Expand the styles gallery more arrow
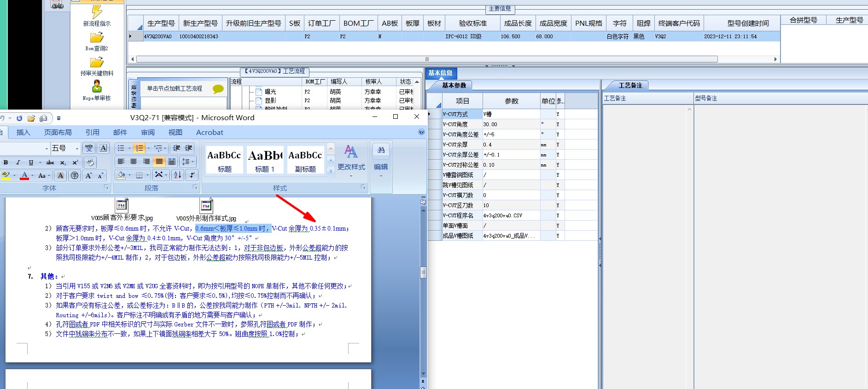 point(331,171)
